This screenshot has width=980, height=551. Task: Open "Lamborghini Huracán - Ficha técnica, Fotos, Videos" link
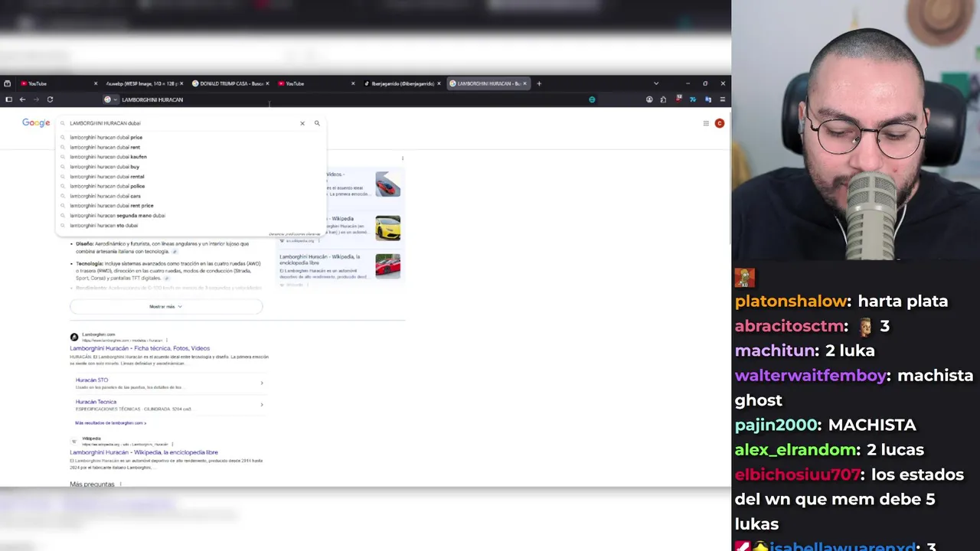pos(139,348)
